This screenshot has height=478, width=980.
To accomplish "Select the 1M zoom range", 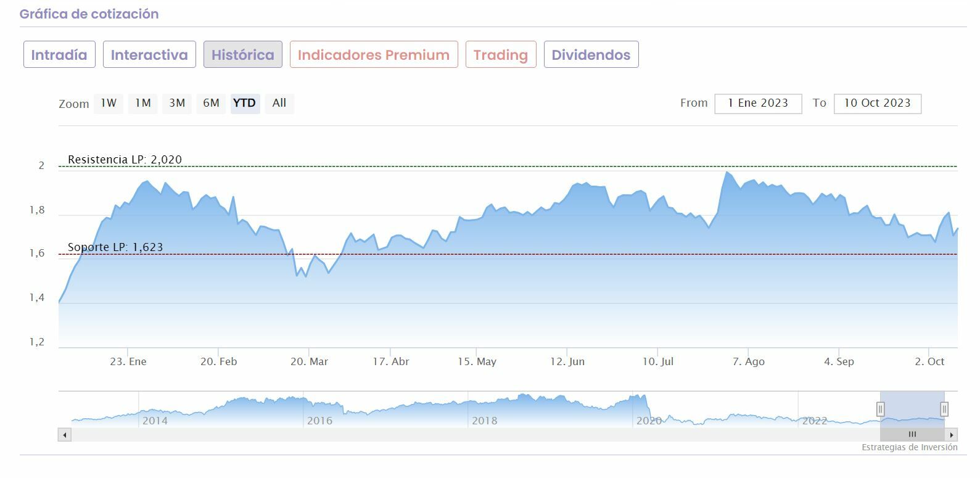I will coord(143,104).
